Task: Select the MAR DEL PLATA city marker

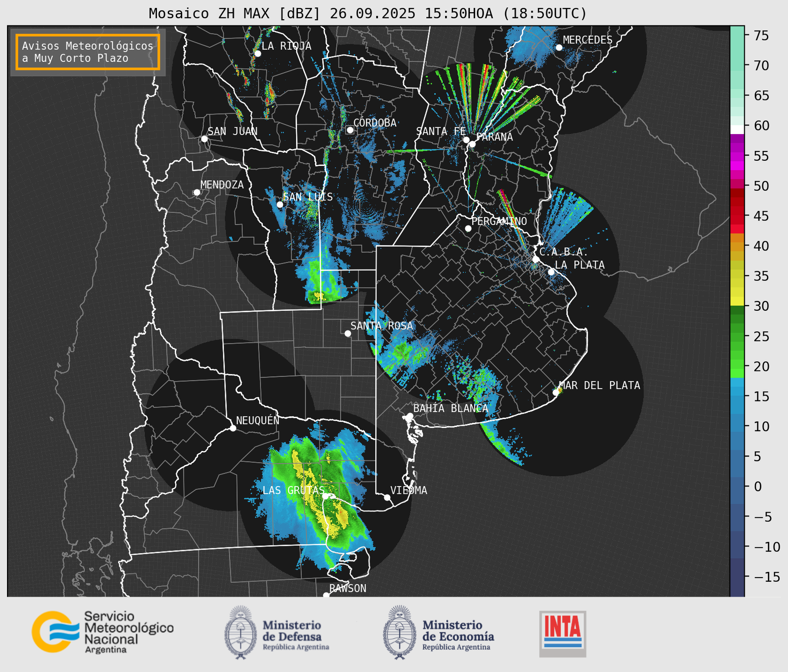Action: 555,392
